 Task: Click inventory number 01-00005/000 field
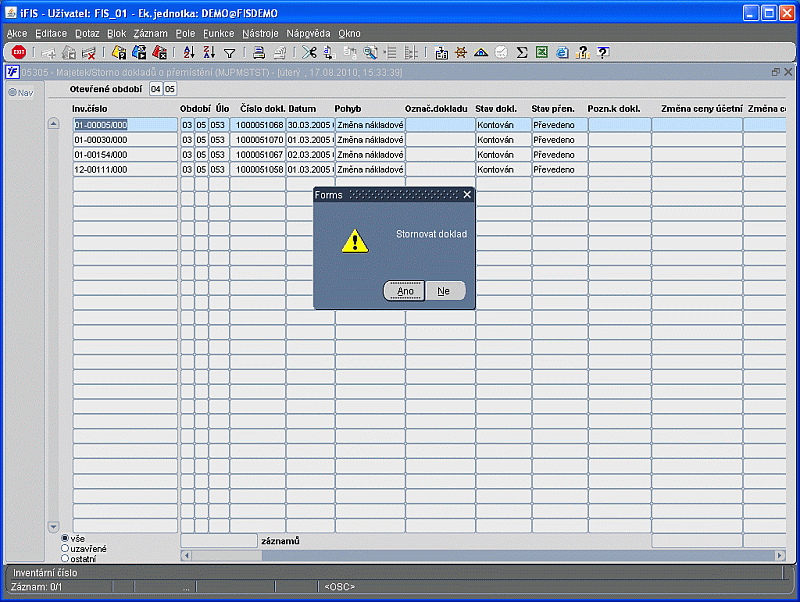(x=126, y=124)
